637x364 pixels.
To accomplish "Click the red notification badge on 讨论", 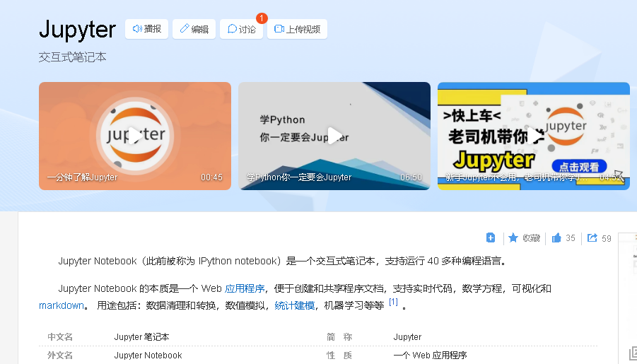I will pos(262,18).
